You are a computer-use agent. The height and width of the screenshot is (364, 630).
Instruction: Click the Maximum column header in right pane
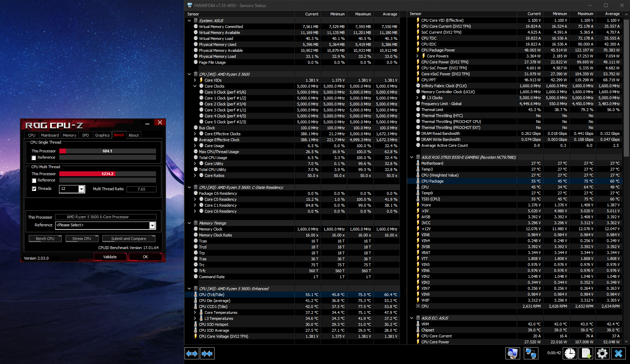583,14
